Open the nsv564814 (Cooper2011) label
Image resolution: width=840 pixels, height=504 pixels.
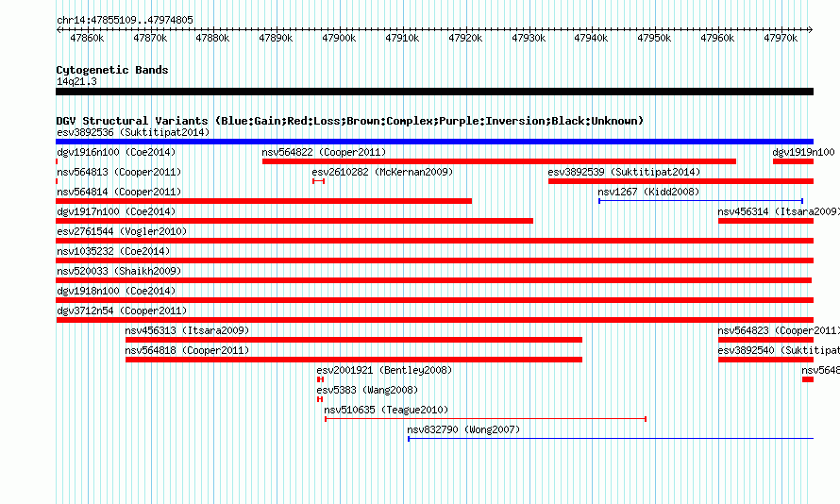point(119,192)
